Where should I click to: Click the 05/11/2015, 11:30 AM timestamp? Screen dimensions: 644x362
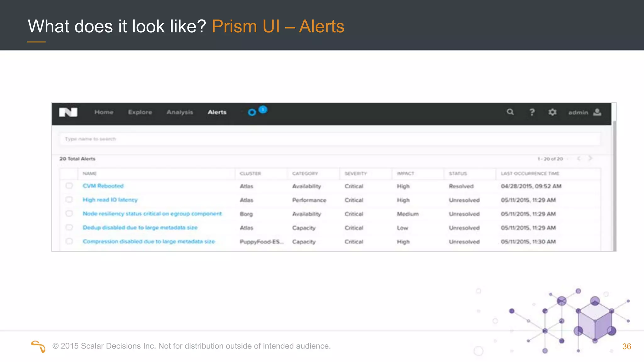(x=528, y=242)
